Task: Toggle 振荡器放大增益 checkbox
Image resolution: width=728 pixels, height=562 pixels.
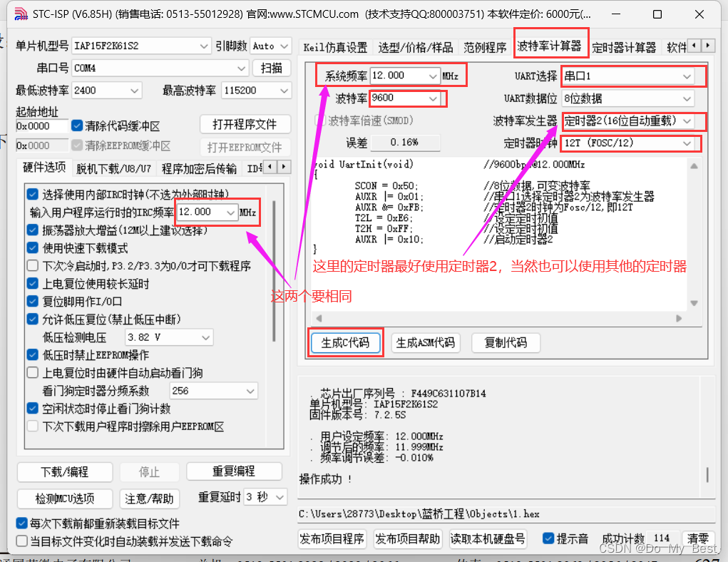Action: point(33,230)
